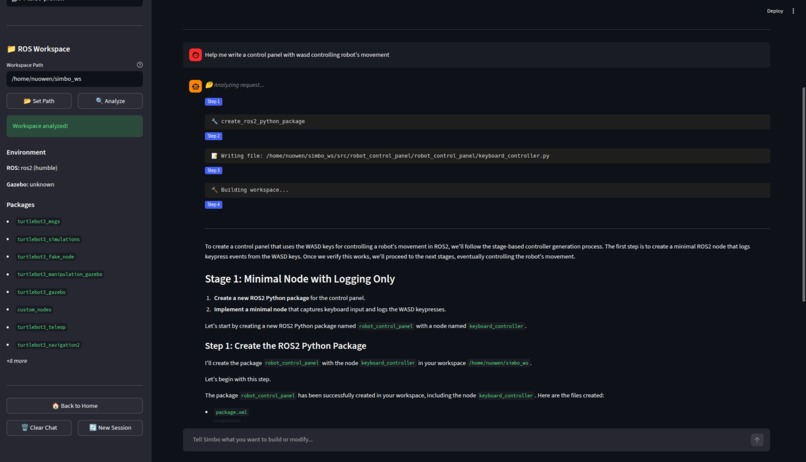Click the Stage 1 Minimal Node heading

(300, 279)
